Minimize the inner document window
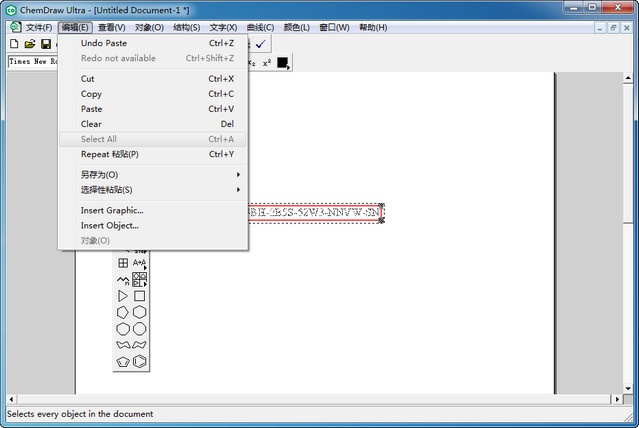 pyautogui.click(x=599, y=28)
